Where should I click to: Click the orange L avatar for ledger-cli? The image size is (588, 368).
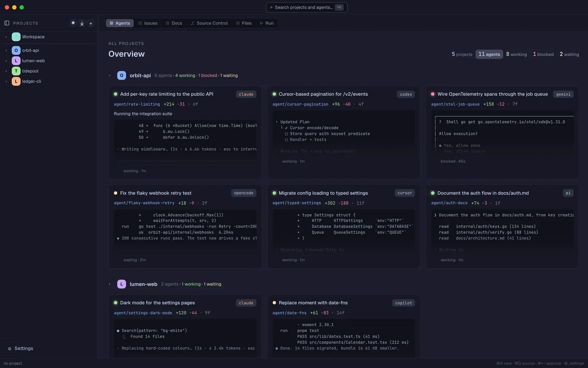tap(16, 81)
